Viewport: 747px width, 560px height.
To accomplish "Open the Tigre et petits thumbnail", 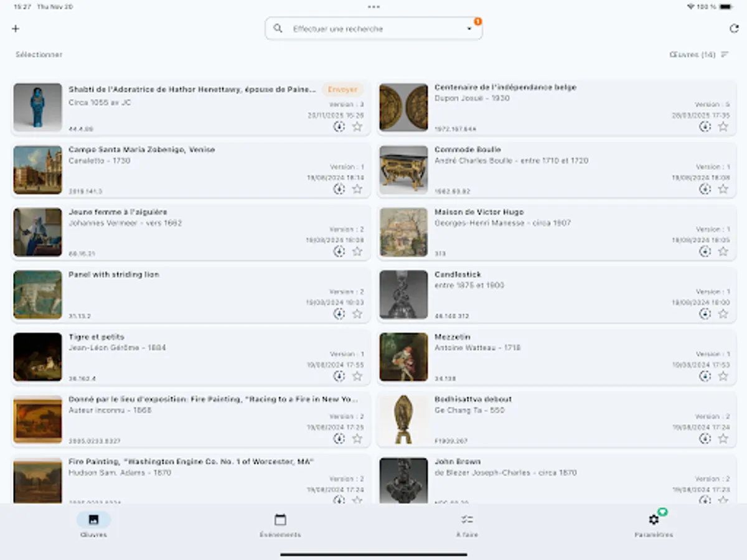I will 37,357.
